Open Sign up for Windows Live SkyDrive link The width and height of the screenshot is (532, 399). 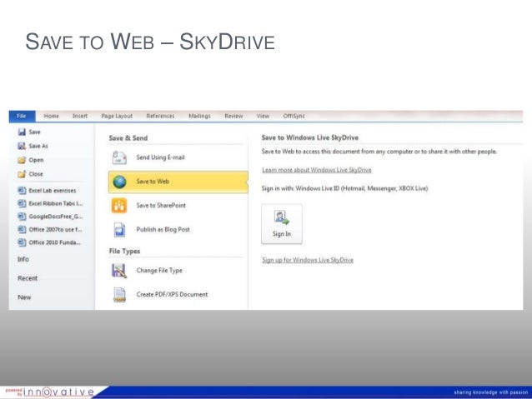(x=308, y=260)
